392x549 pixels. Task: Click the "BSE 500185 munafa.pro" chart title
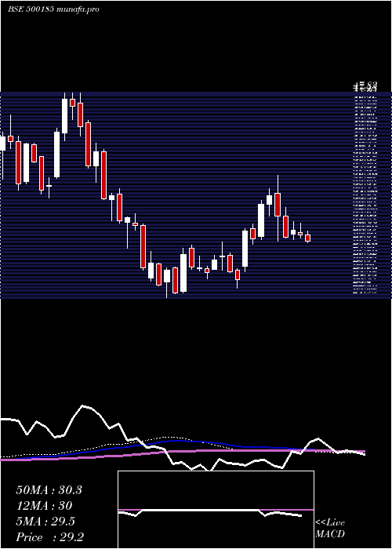click(53, 9)
